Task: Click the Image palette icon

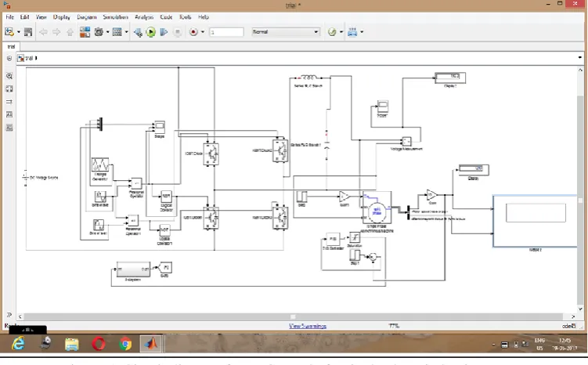Action: (9, 128)
